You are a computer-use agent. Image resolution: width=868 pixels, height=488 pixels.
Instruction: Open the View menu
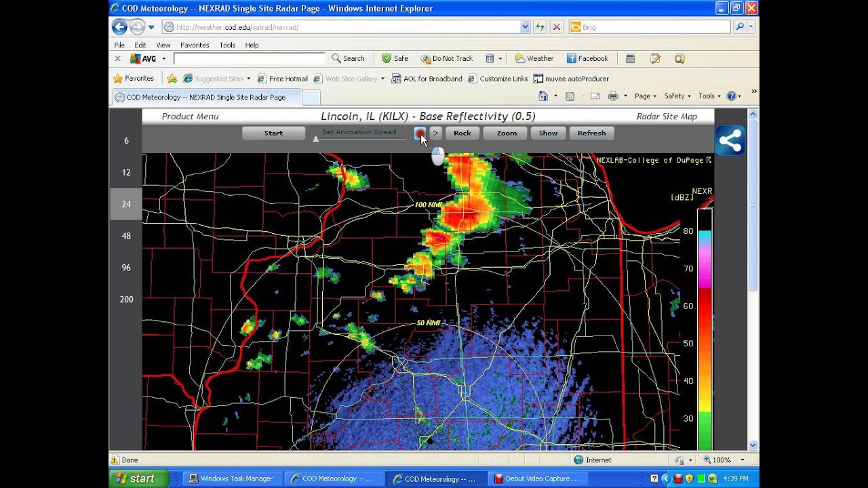pyautogui.click(x=163, y=45)
